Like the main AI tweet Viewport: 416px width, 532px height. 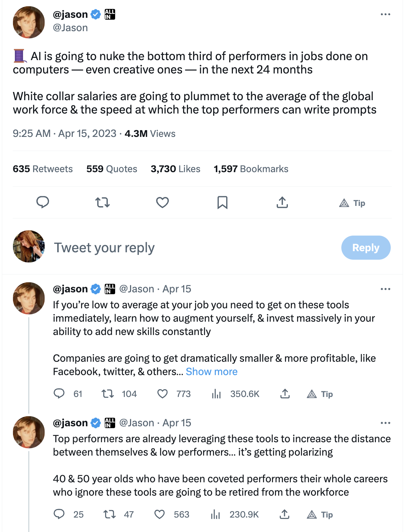(162, 202)
